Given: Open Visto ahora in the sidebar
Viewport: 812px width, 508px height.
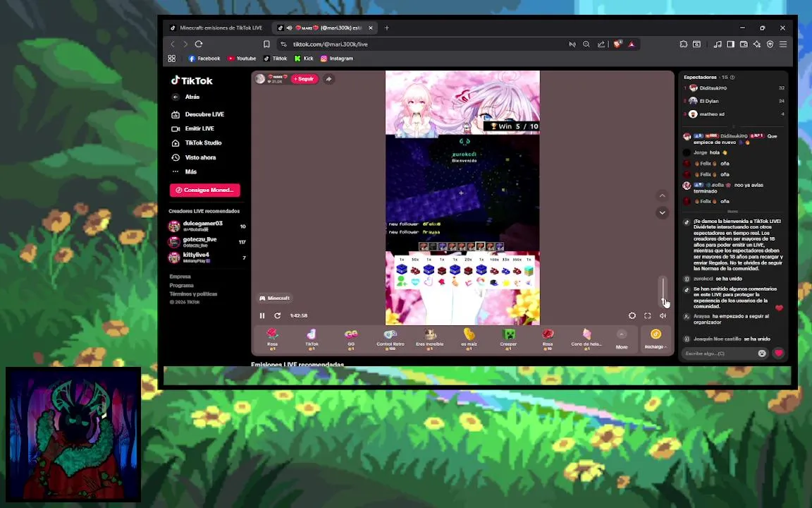Looking at the screenshot, I should 194,157.
